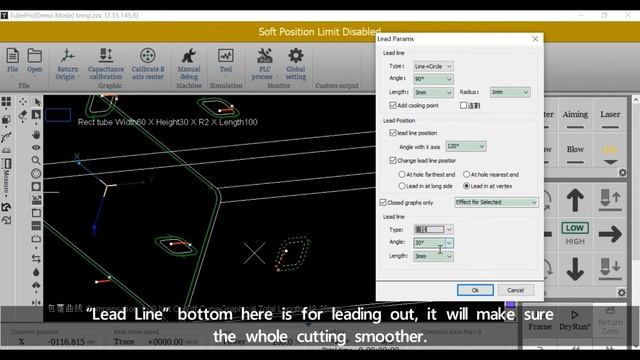This screenshot has width=640, height=360.
Task: Toggle Add cooling point checkbox
Action: (x=393, y=105)
